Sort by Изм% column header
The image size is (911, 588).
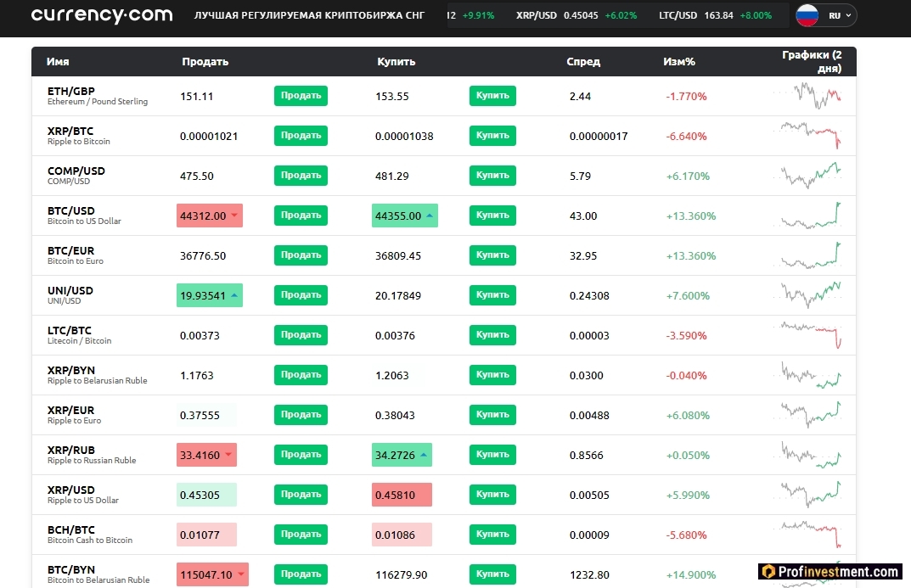tap(678, 62)
